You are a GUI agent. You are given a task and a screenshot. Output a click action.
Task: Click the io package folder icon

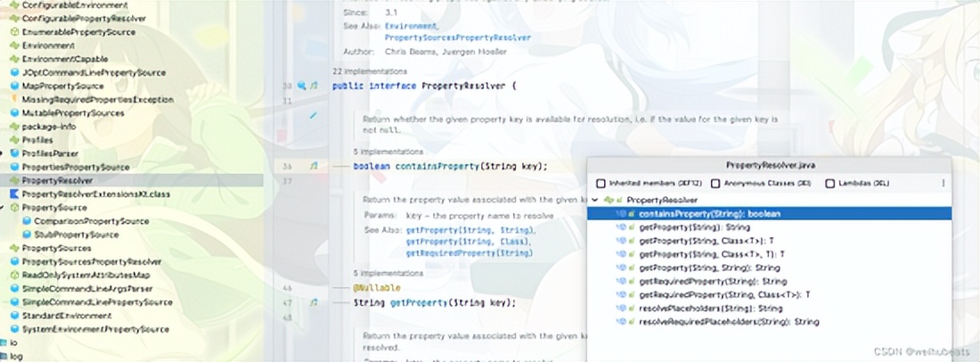click(x=4, y=342)
